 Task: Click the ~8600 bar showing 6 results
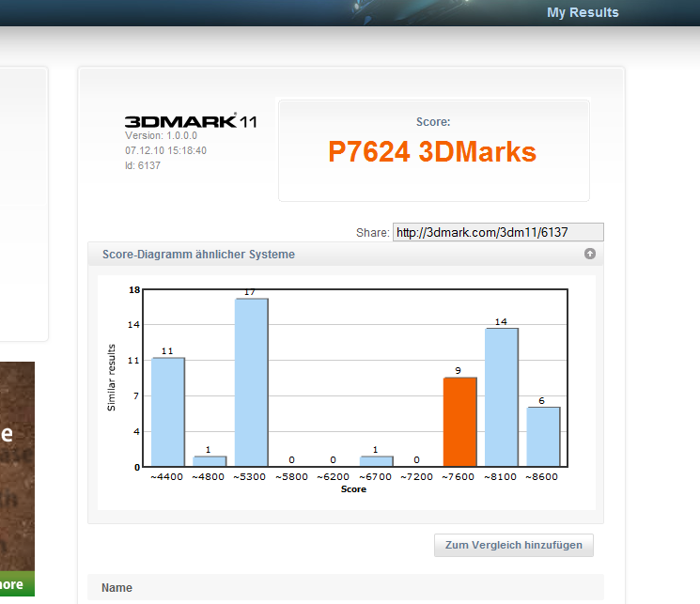tap(543, 437)
